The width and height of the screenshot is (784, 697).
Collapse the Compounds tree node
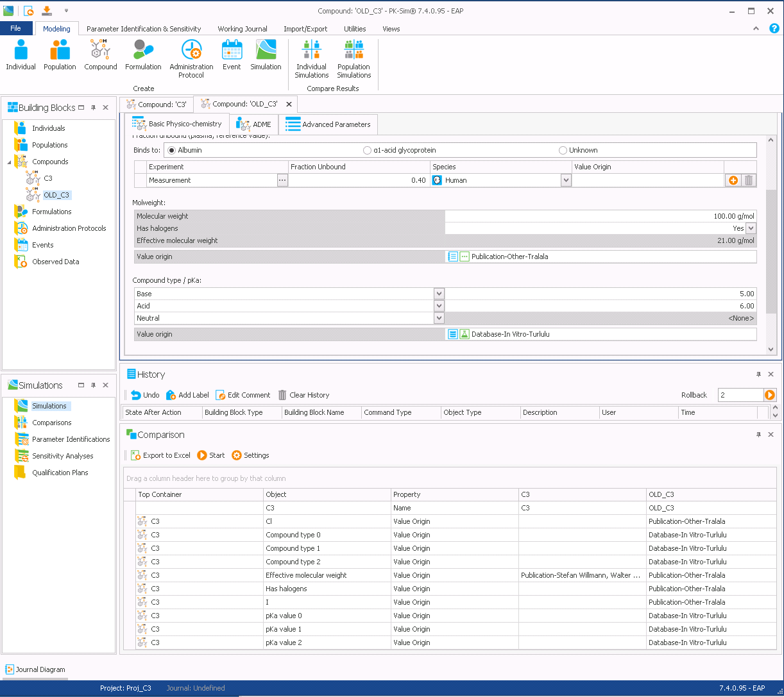click(x=9, y=162)
